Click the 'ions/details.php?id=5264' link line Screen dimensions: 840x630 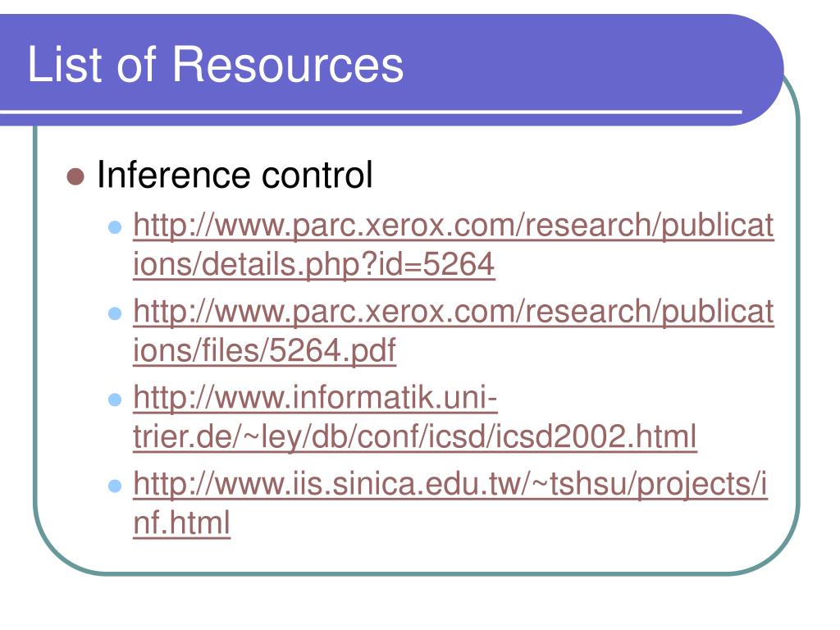(x=314, y=264)
